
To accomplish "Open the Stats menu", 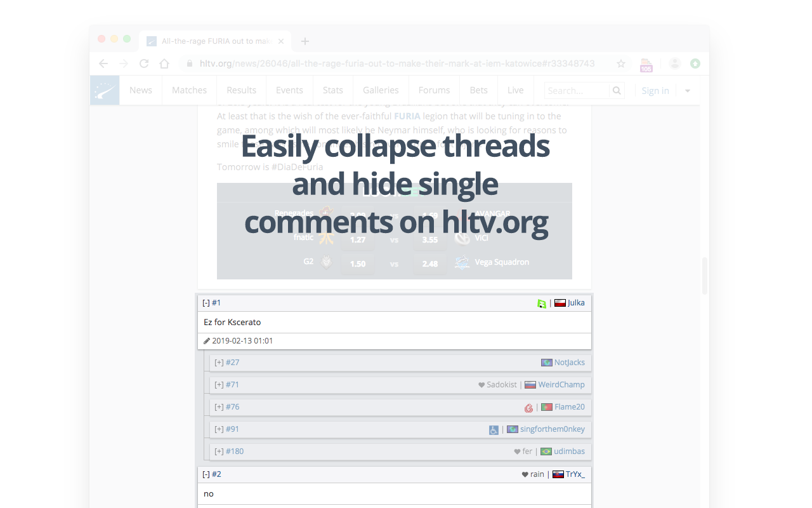I will coord(333,90).
